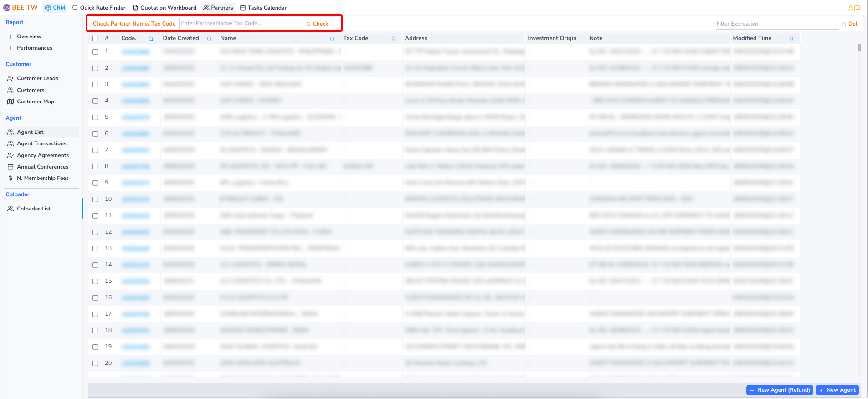Switch to Quotation Workboard tab
The image size is (868, 399).
(164, 8)
